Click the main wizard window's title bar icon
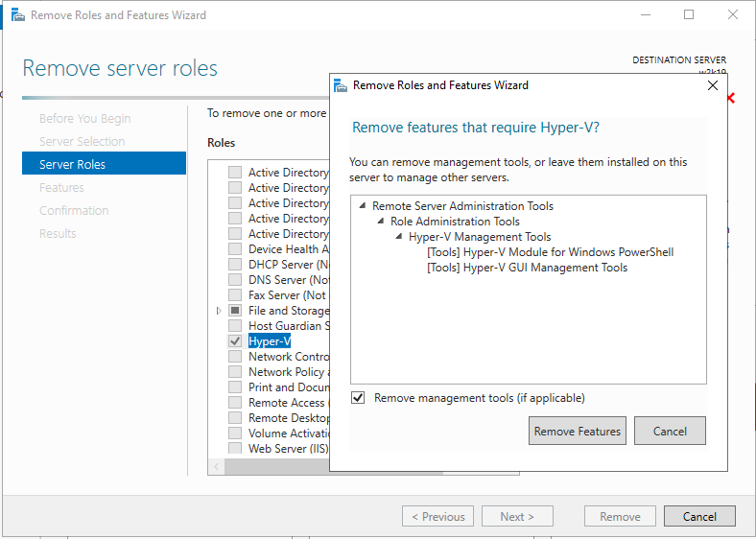 tap(17, 15)
